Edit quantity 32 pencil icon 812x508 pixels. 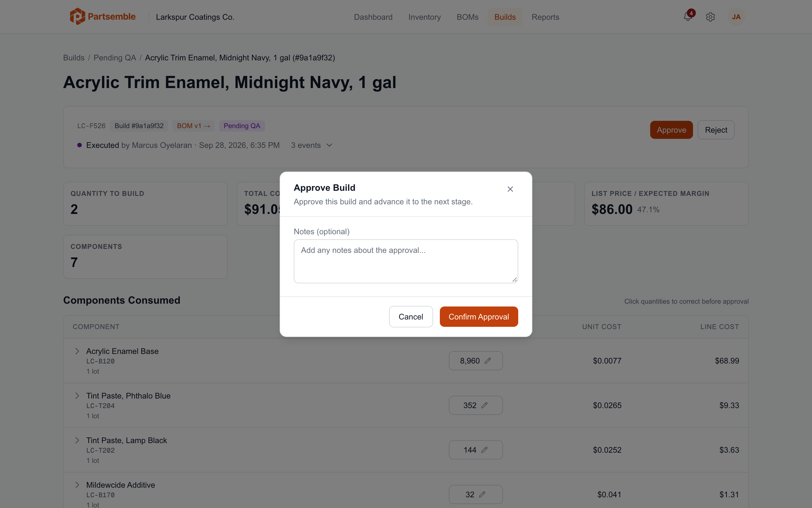point(482,494)
